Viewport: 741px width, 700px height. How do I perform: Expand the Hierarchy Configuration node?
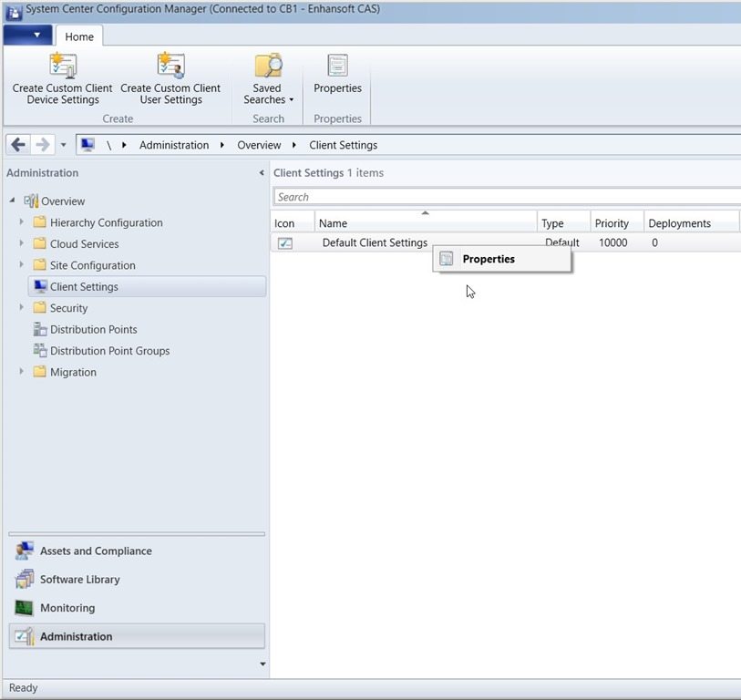(x=21, y=221)
